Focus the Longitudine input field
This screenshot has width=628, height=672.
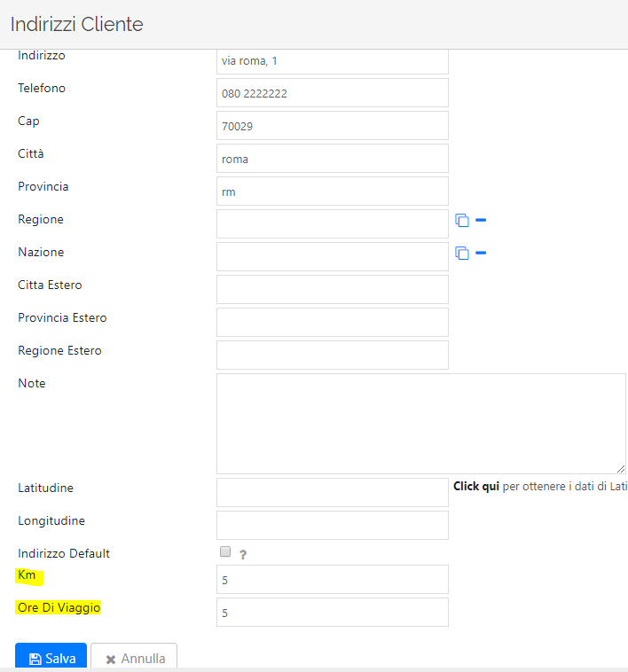coord(333,525)
